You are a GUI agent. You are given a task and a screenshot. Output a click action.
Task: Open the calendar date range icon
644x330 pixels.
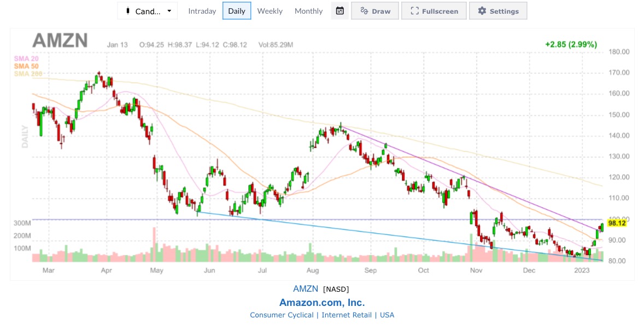339,11
